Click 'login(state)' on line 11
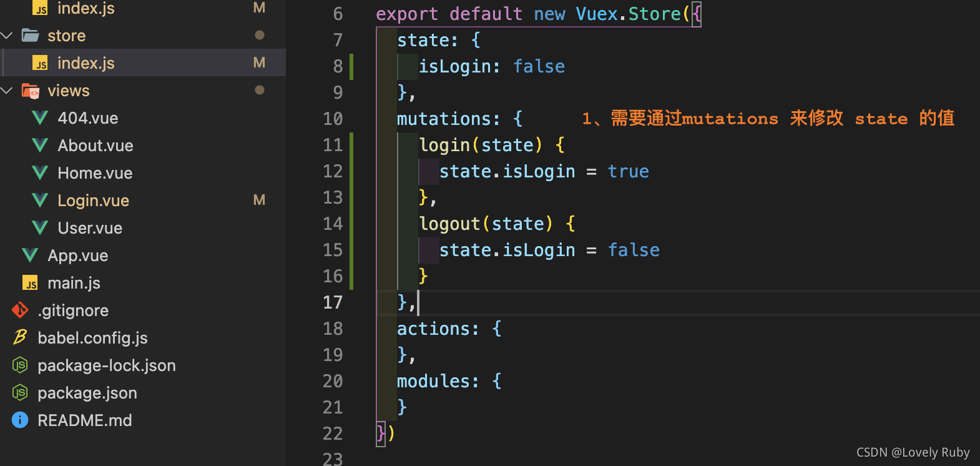 coord(481,145)
